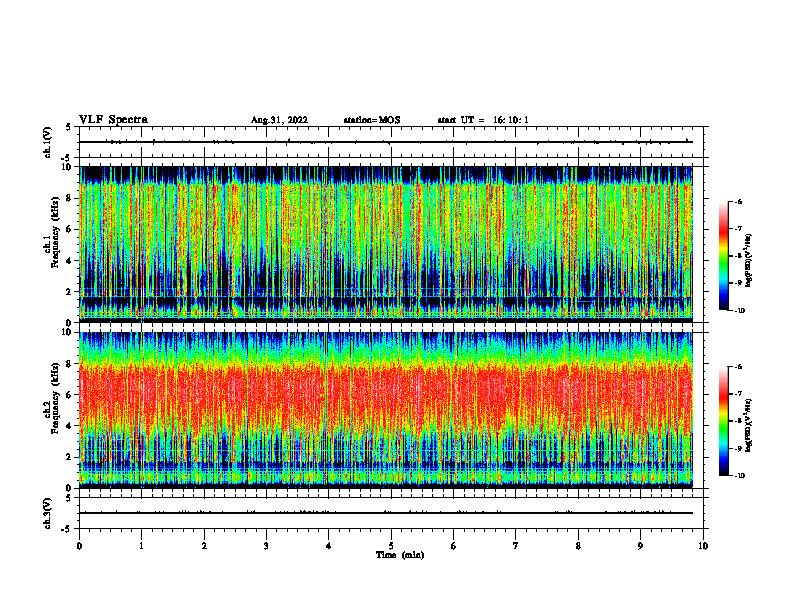The width and height of the screenshot is (792, 612).
Task: Click the "Time (min)" x-axis label
Action: click(400, 555)
